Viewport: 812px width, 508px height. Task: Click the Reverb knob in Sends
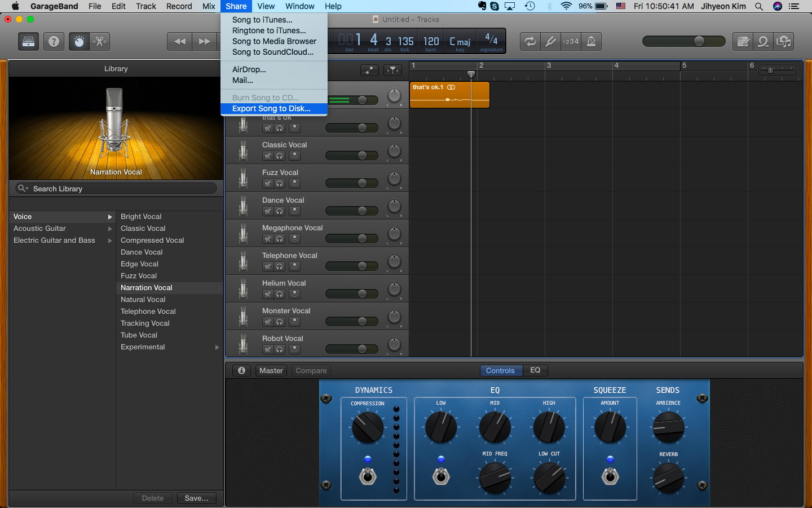tap(668, 478)
